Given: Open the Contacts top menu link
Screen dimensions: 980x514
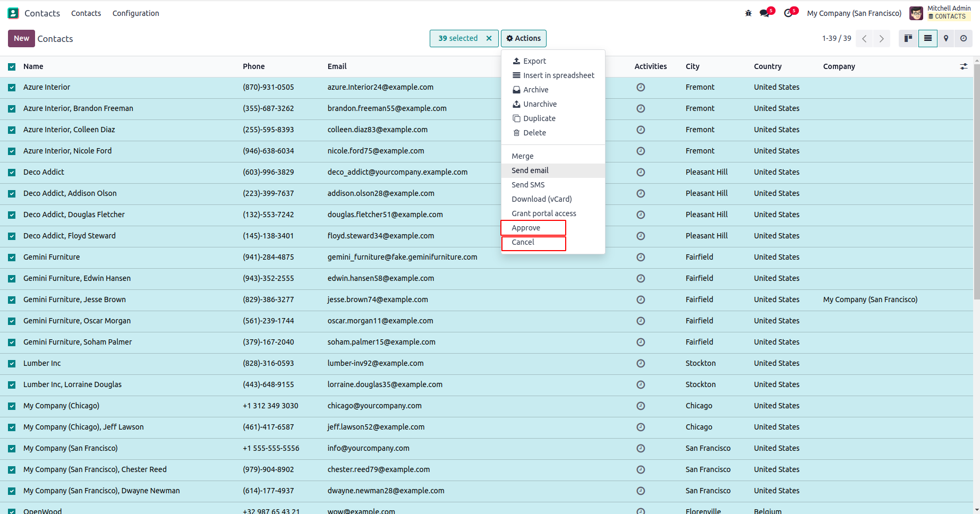Looking at the screenshot, I should click(86, 13).
